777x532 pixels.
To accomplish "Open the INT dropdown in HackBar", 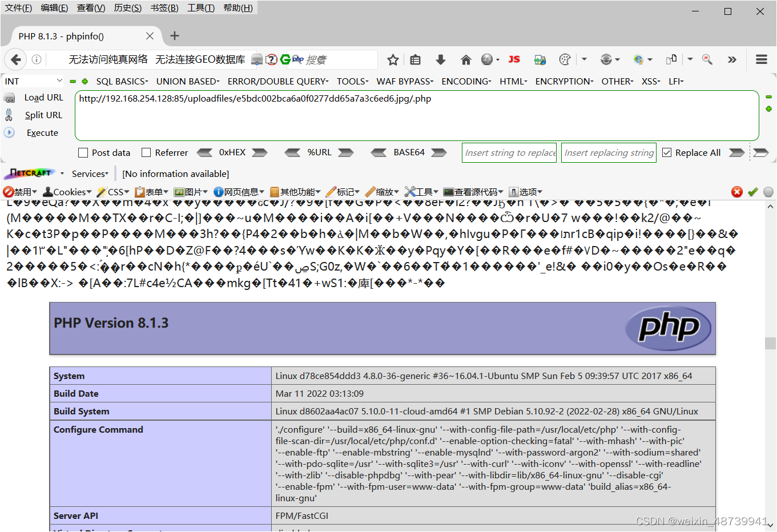I will coord(31,81).
